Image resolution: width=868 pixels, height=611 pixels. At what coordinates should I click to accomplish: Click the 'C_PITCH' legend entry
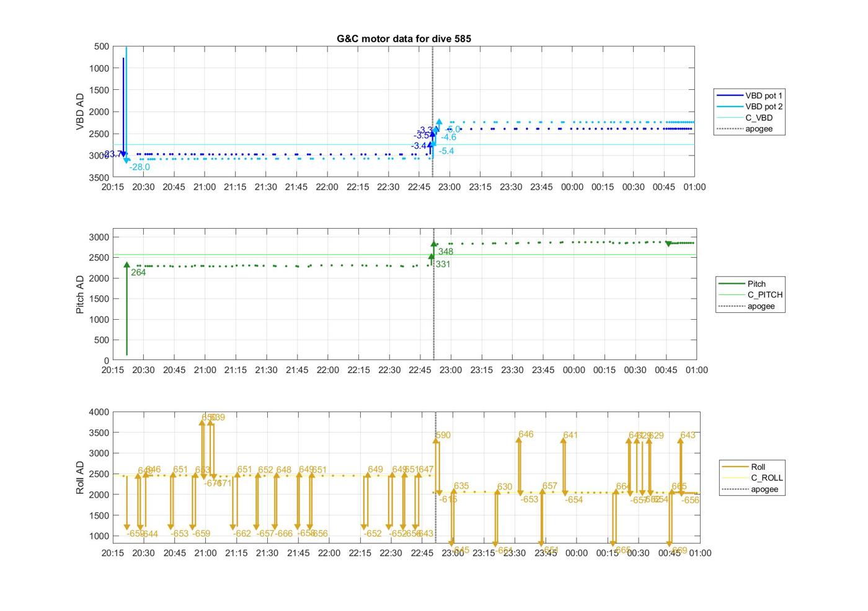point(750,295)
